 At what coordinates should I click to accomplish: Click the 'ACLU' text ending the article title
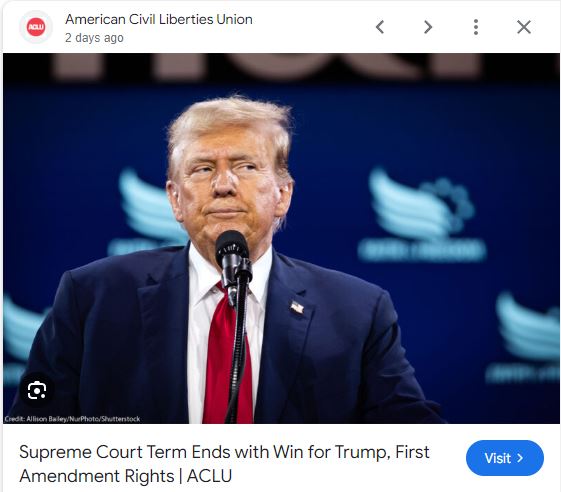coord(209,476)
